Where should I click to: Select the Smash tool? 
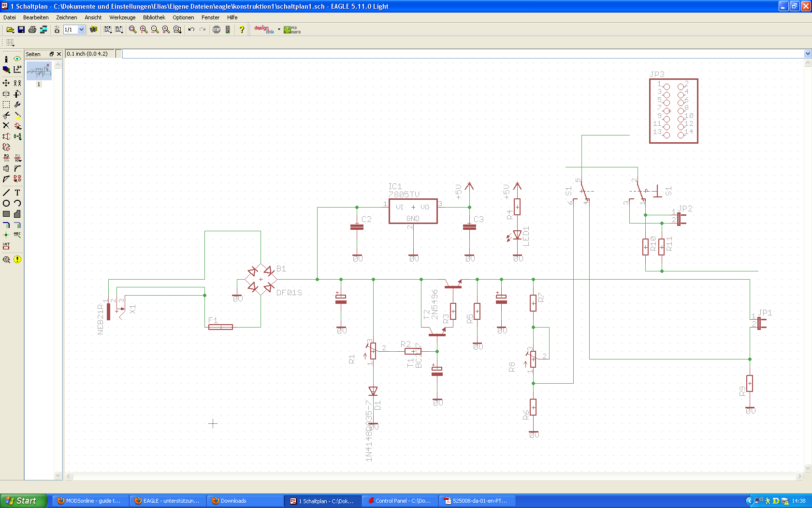click(6, 168)
